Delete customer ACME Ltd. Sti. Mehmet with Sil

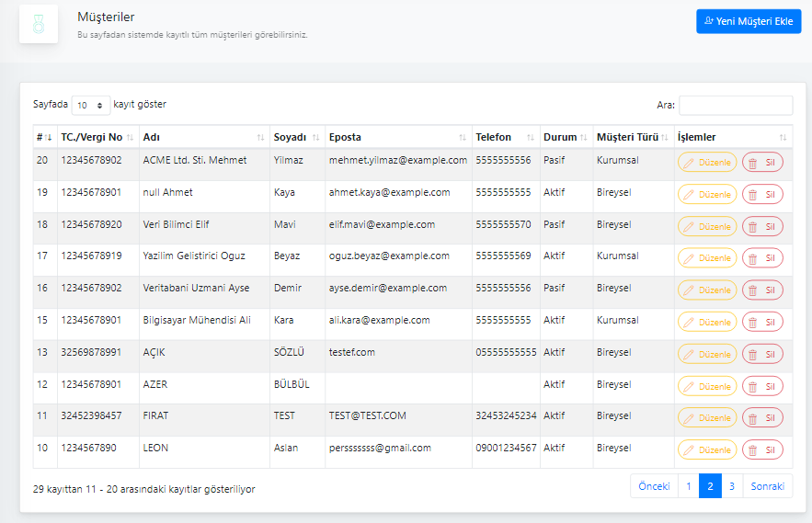762,163
